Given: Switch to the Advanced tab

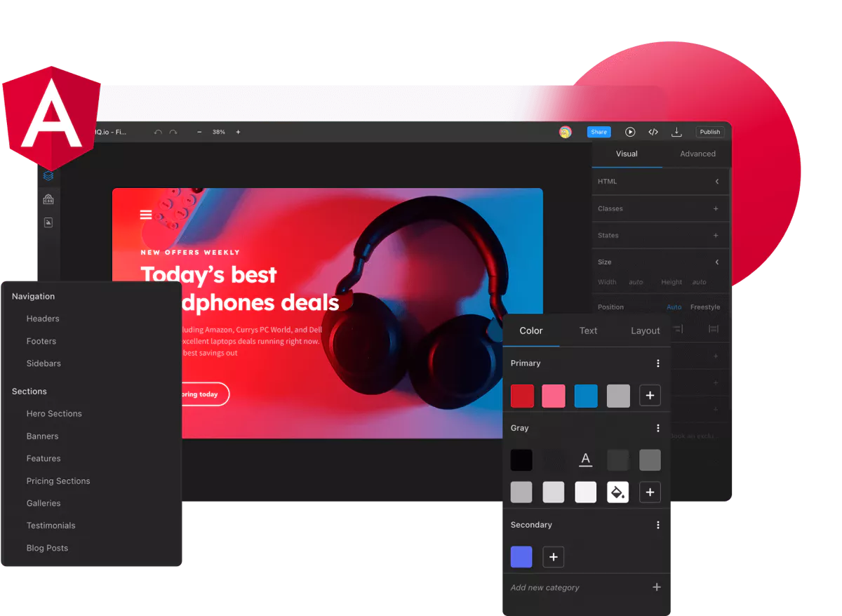Looking at the screenshot, I should (698, 154).
